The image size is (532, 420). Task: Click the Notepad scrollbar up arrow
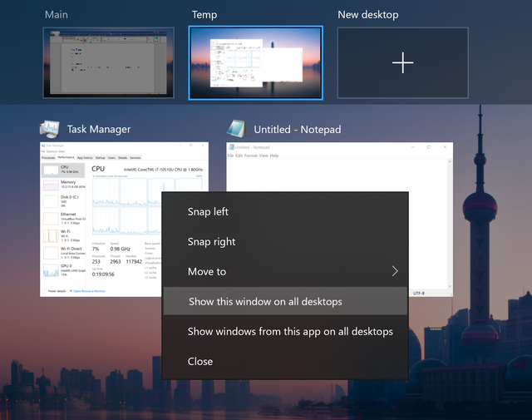[450, 161]
